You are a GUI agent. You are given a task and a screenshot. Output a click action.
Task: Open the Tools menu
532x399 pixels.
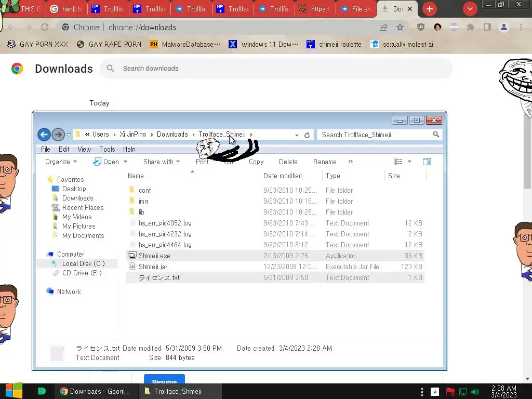(107, 149)
